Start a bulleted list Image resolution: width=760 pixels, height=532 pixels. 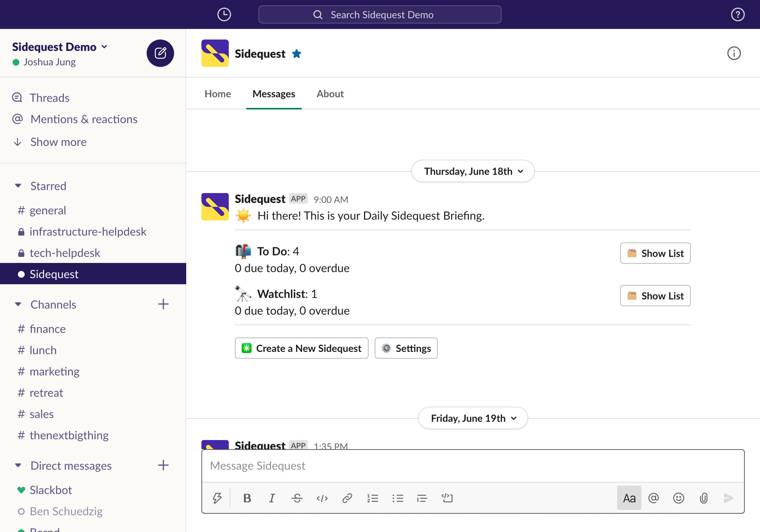[x=397, y=498]
